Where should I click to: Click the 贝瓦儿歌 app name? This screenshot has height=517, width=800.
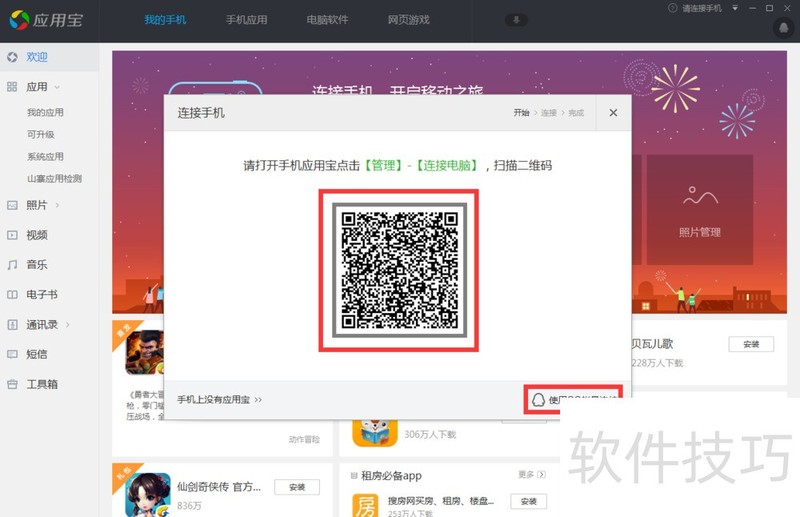pyautogui.click(x=652, y=344)
